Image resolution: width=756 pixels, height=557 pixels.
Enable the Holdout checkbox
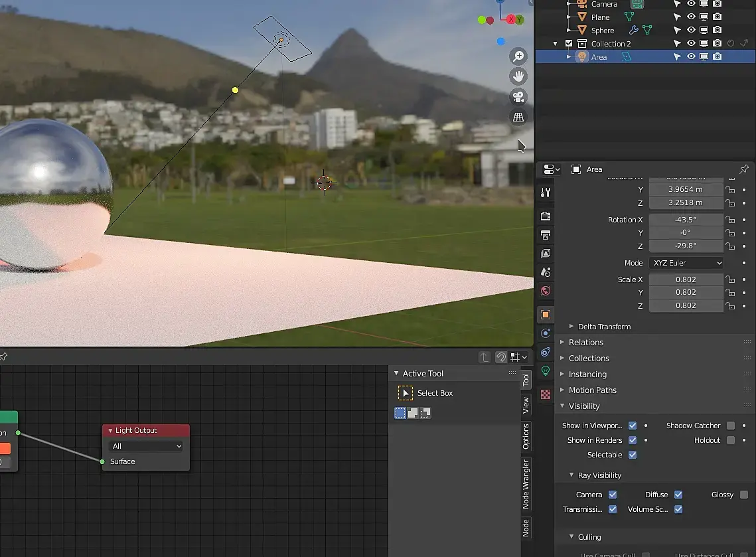731,440
